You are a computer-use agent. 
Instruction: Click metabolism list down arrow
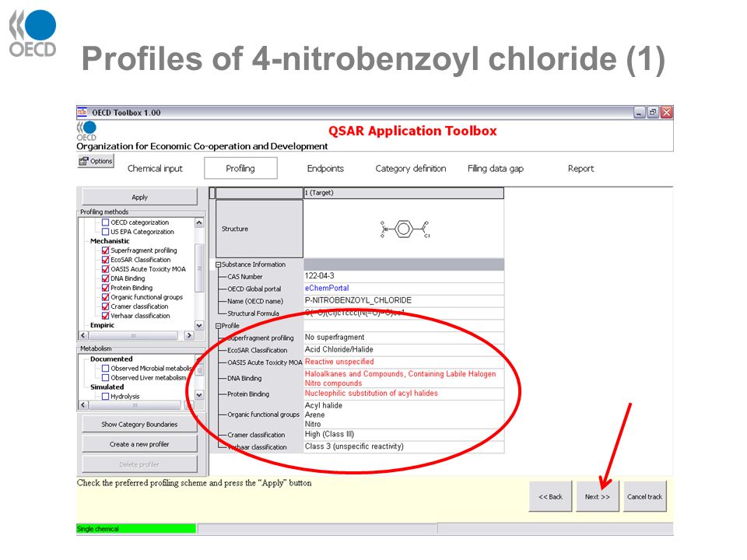(x=200, y=395)
